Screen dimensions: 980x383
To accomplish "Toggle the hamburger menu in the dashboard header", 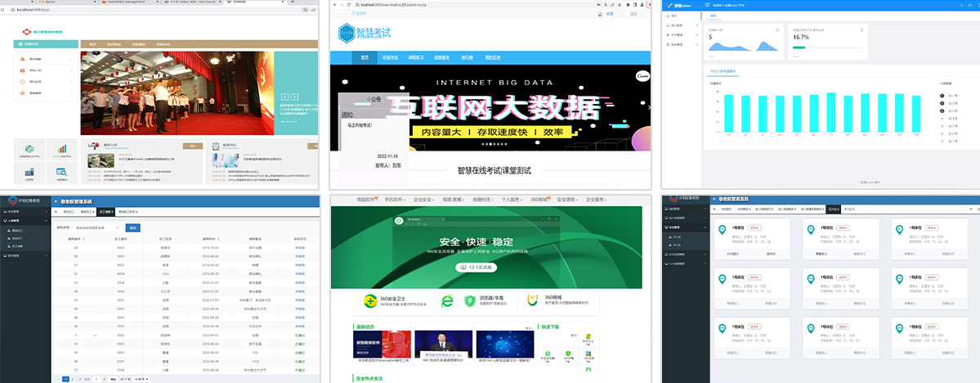I will [707, 4].
